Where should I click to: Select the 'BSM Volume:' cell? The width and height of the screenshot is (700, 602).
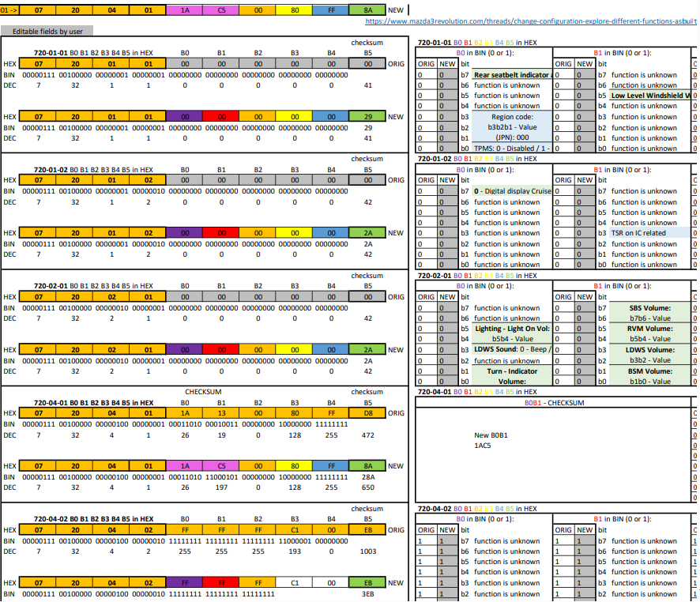tap(650, 371)
